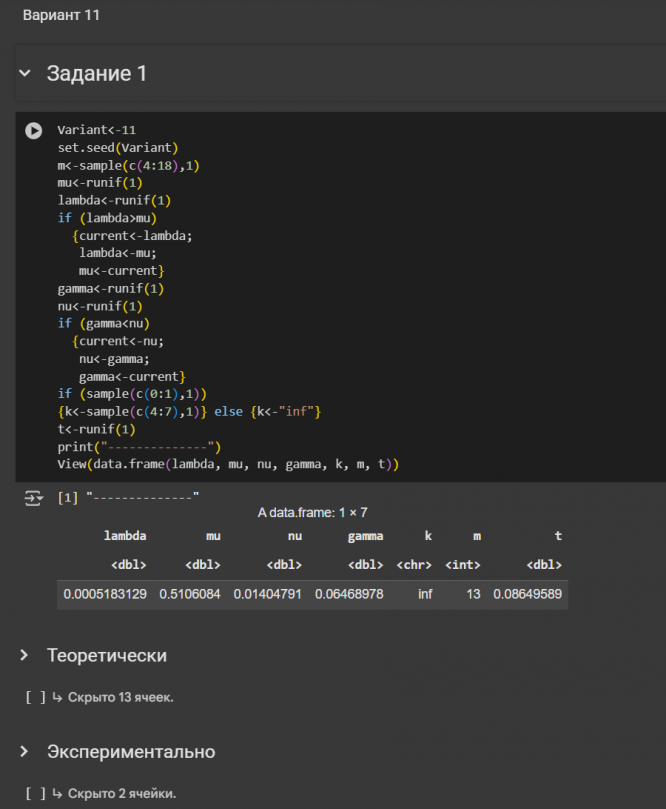Click the Задание 1 heading text
The image size is (666, 809).
tap(97, 74)
